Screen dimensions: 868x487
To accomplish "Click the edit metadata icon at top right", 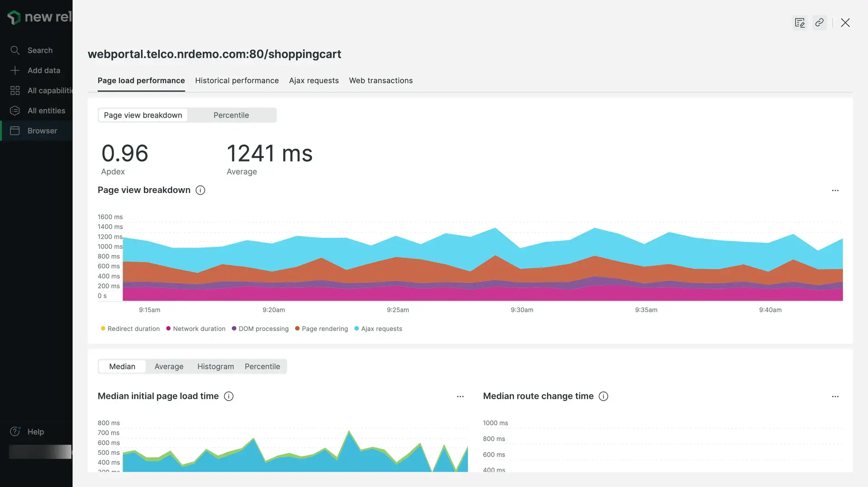I will (800, 23).
